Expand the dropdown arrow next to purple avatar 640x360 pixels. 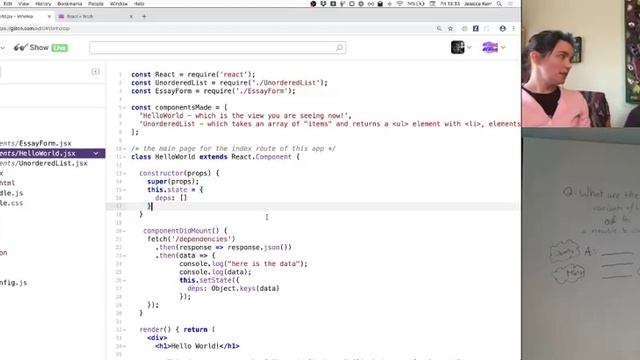pyautogui.click(x=503, y=48)
